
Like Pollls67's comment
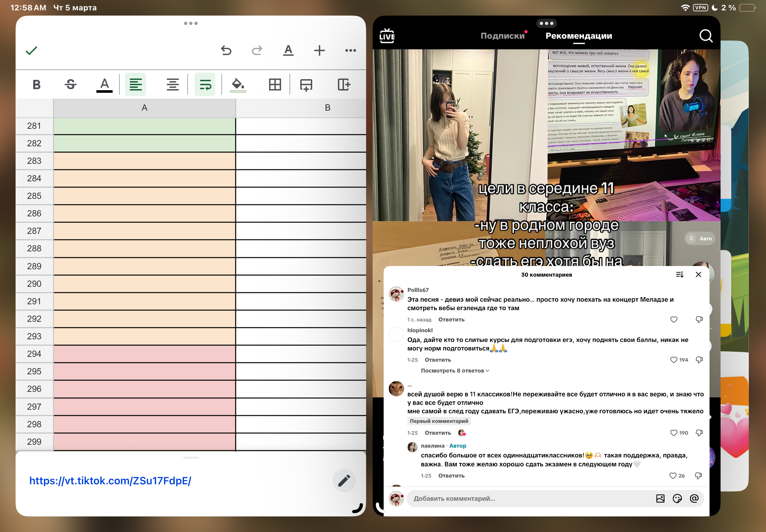673,320
